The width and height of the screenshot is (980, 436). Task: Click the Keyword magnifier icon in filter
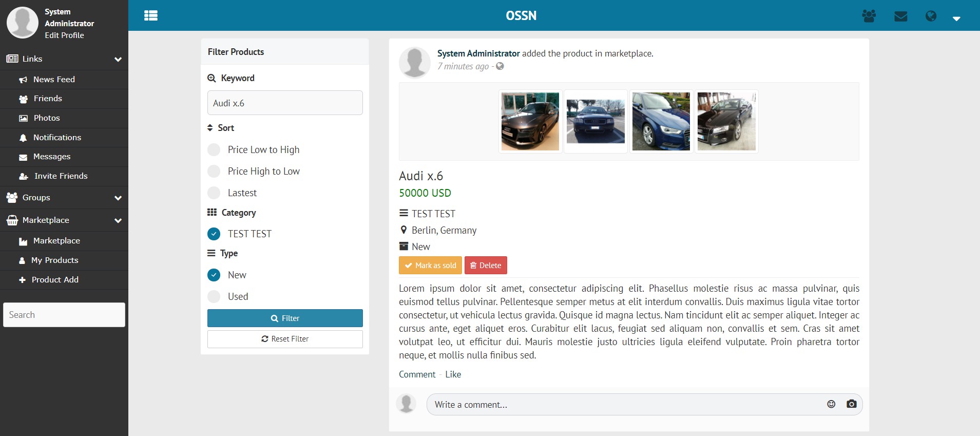coord(212,78)
